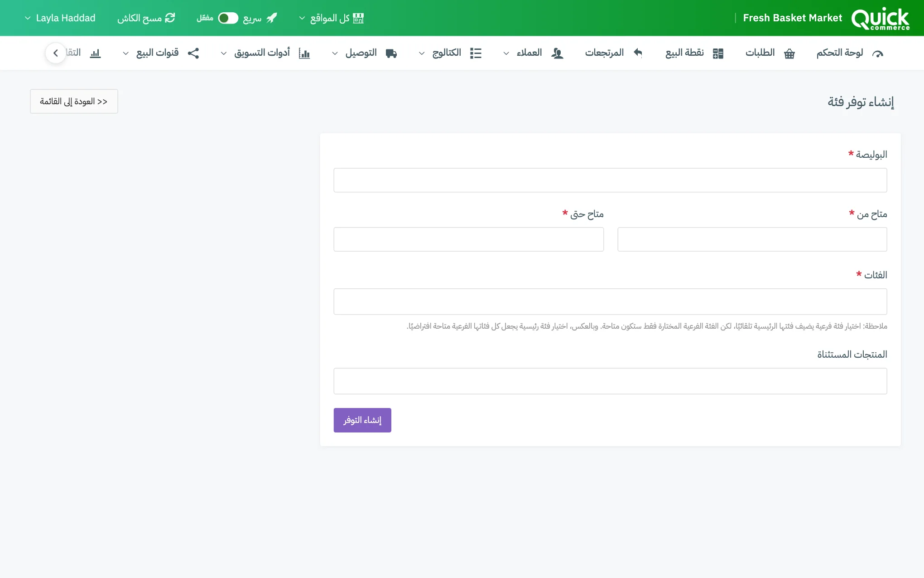Click the point of sale register icon
This screenshot has width=924, height=578.
pos(718,53)
